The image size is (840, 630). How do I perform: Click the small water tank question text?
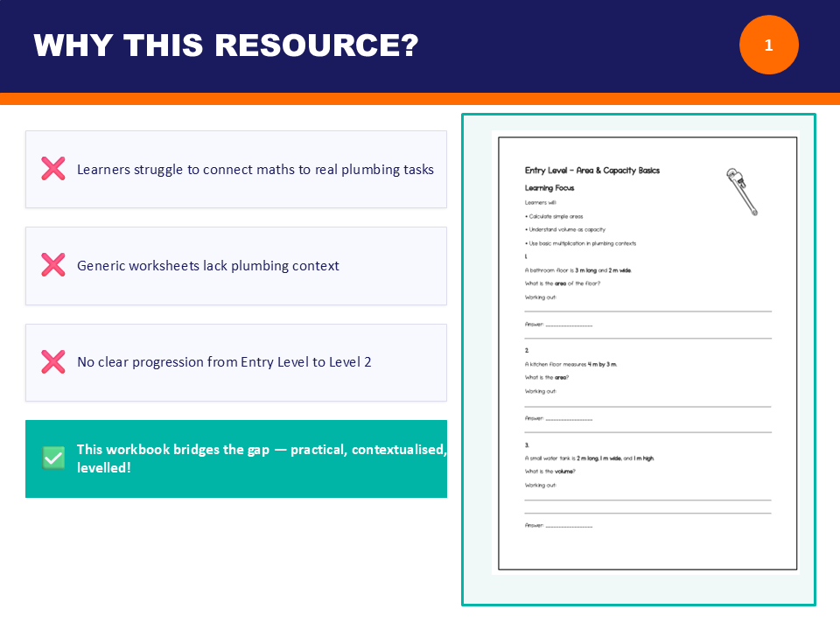pos(589,458)
